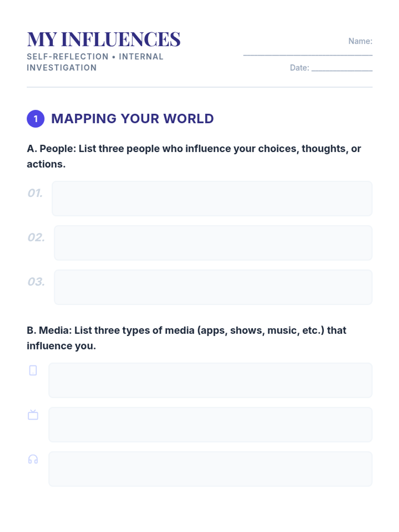Click the phone icon beside first media box
Image resolution: width=399 pixels, height=532 pixels.
[x=33, y=370]
